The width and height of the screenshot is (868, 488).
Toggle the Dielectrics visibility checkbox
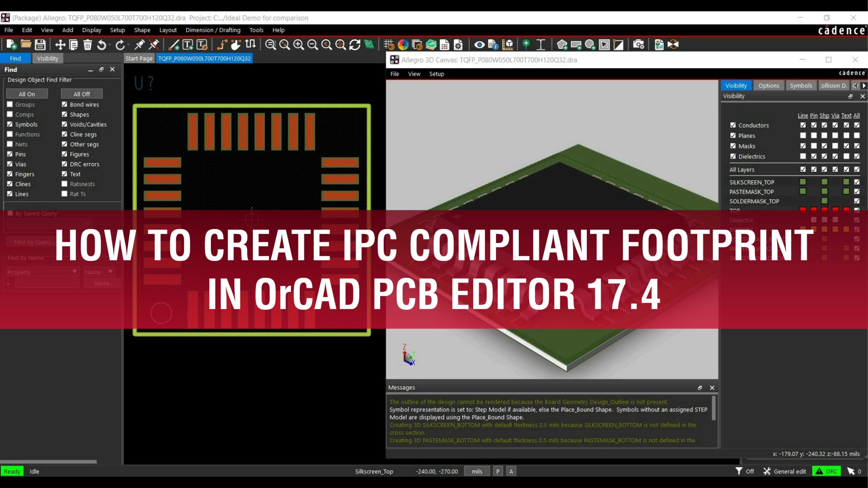tap(733, 156)
